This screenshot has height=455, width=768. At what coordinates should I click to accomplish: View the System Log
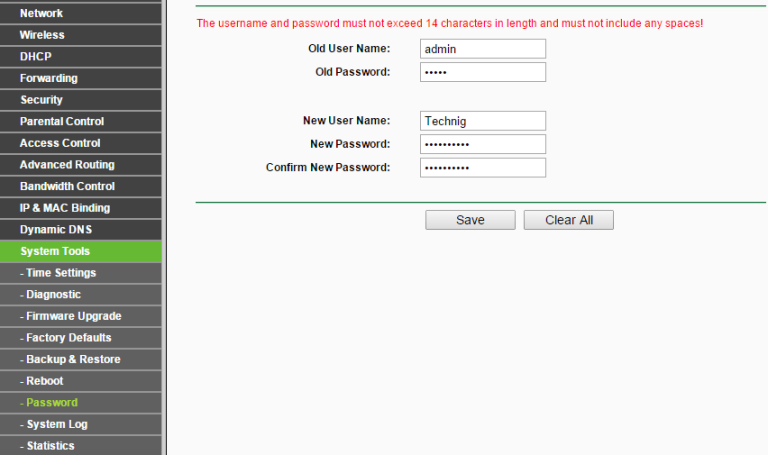tap(56, 424)
